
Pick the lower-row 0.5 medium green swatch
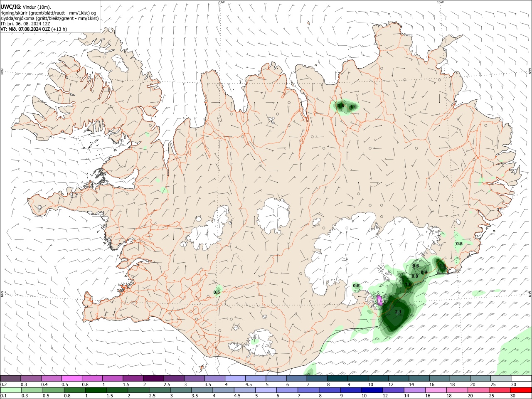[x=53, y=390]
